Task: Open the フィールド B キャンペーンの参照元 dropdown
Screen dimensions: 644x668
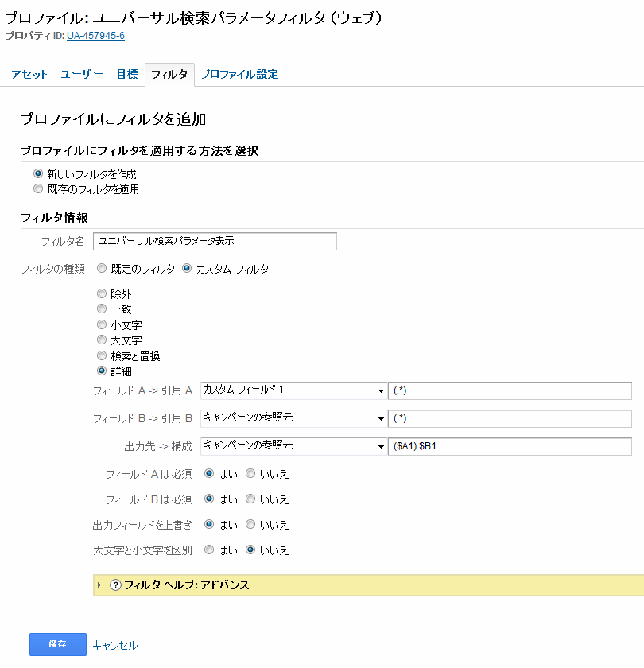Action: coord(293,418)
